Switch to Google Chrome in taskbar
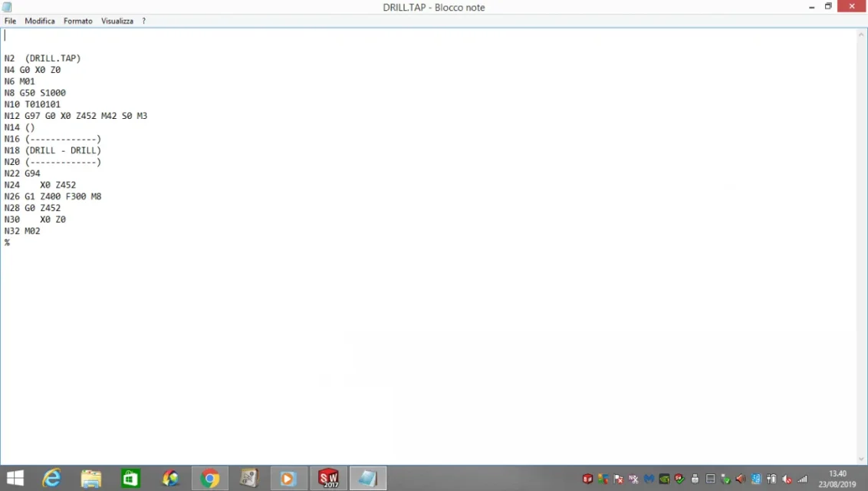 pos(209,479)
